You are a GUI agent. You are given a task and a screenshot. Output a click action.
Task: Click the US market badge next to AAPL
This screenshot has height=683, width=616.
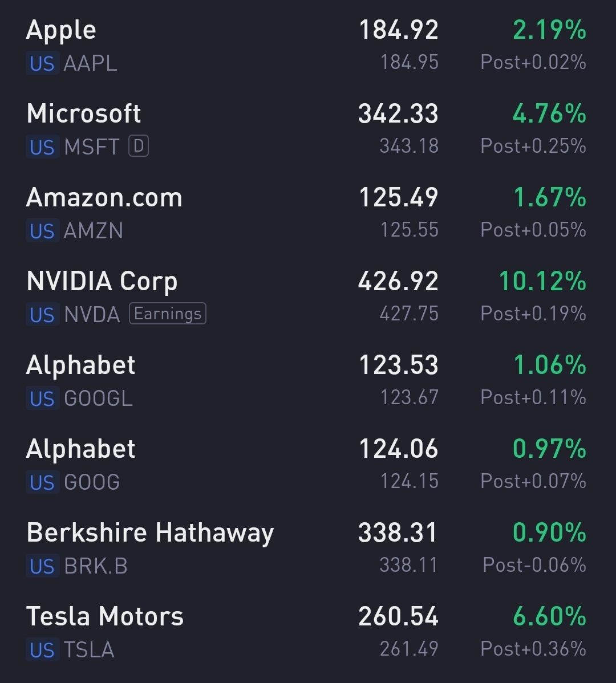tap(42, 63)
